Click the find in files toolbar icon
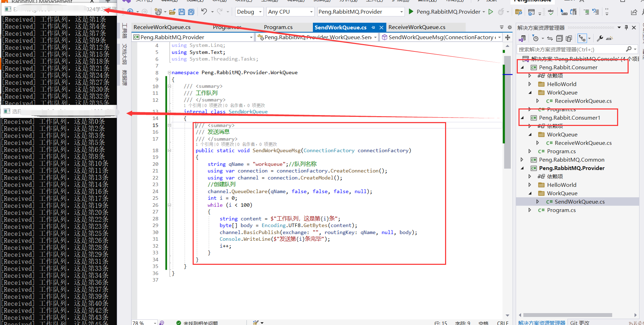Viewport: 644px width, 325px height. point(518,12)
